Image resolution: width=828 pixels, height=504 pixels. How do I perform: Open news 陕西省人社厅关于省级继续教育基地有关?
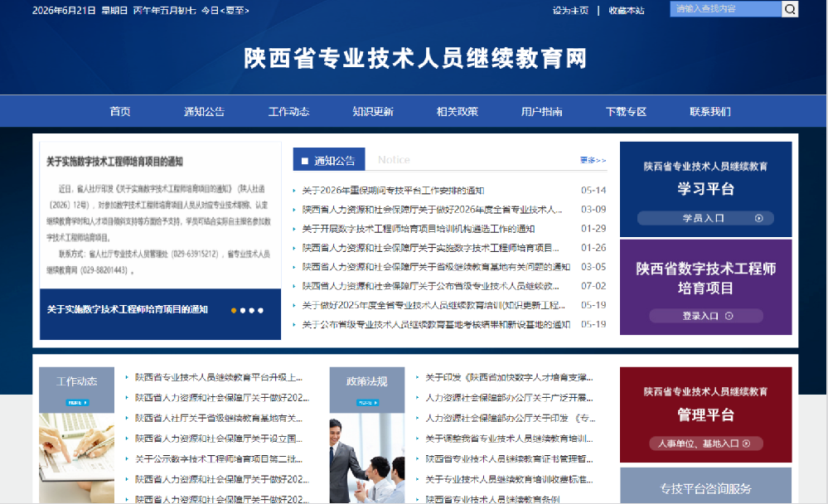point(219,418)
